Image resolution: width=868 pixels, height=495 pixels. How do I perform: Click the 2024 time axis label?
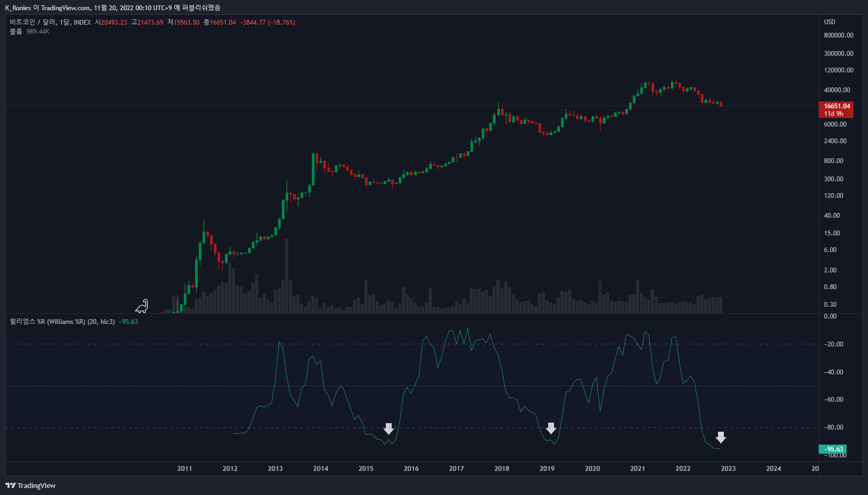coord(774,469)
